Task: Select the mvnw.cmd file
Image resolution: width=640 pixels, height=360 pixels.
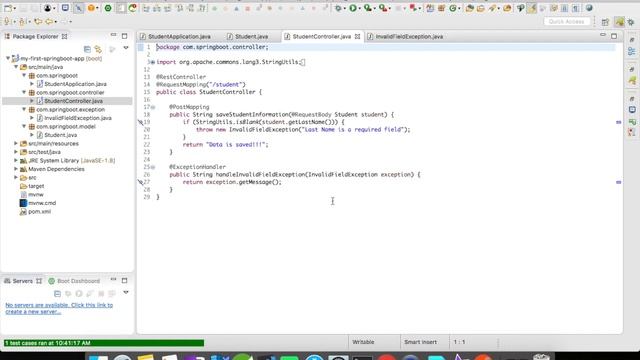Action: click(x=42, y=203)
